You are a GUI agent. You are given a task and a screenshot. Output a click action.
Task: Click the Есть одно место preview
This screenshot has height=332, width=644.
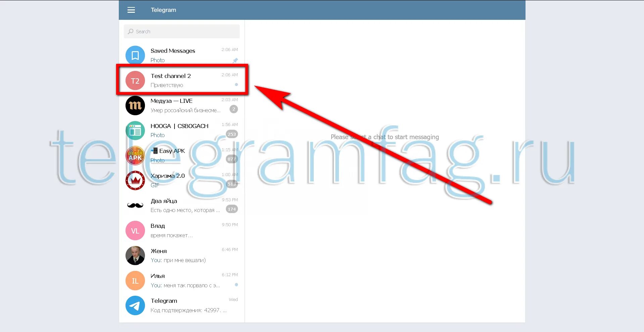(x=185, y=210)
